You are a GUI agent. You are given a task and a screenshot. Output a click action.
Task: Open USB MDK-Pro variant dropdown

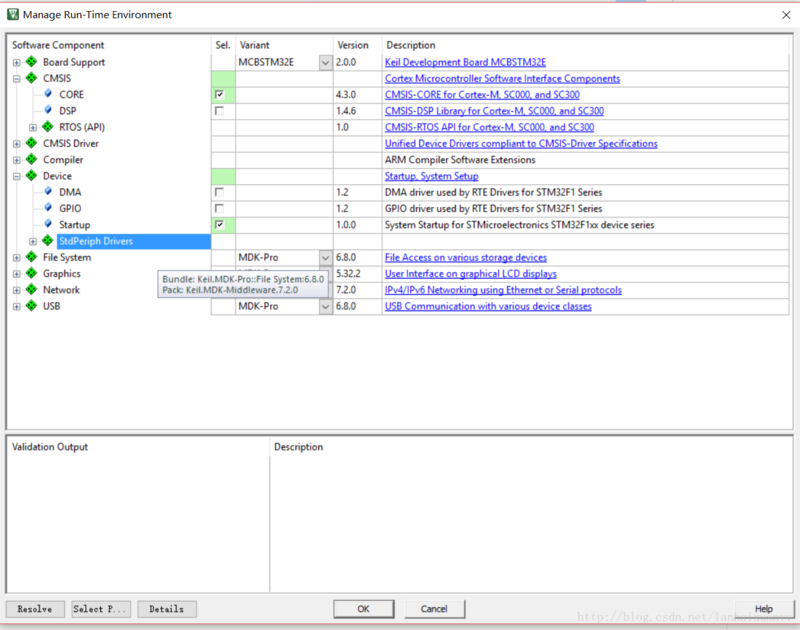[x=326, y=307]
